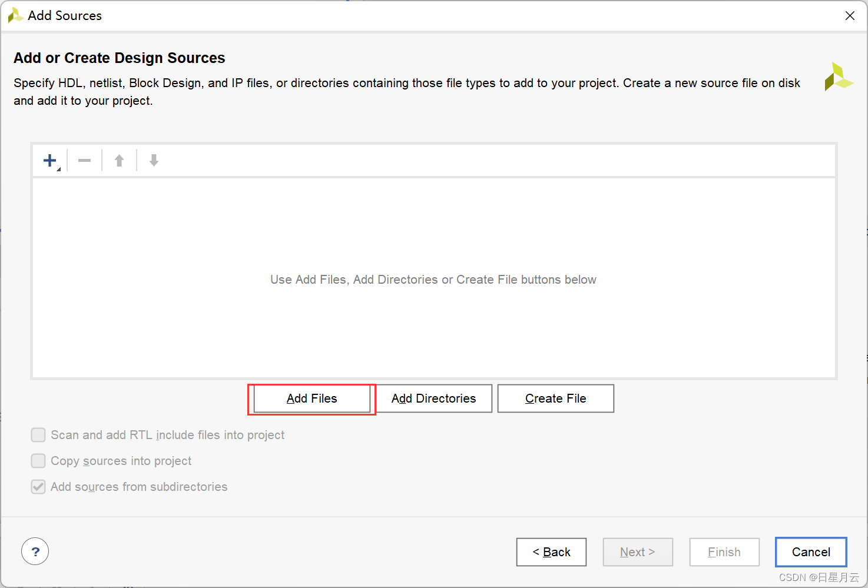
Task: Toggle Add sources from subdirectories
Action: (38, 487)
